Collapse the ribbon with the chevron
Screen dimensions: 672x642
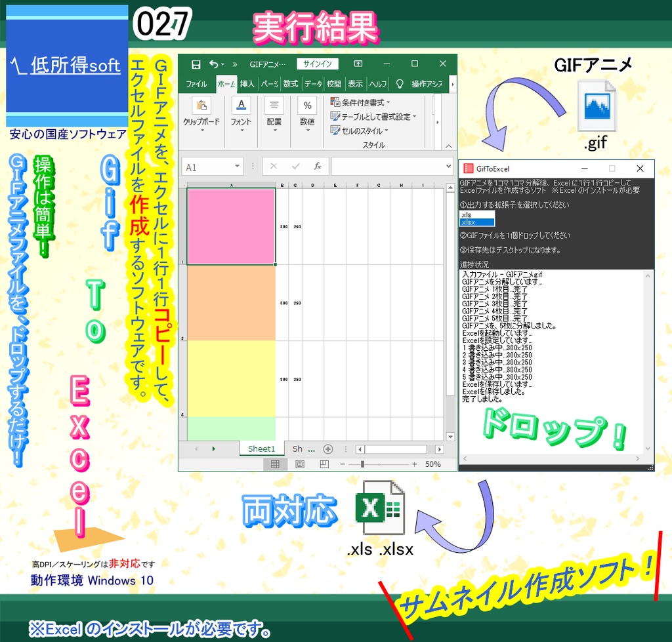[448, 146]
